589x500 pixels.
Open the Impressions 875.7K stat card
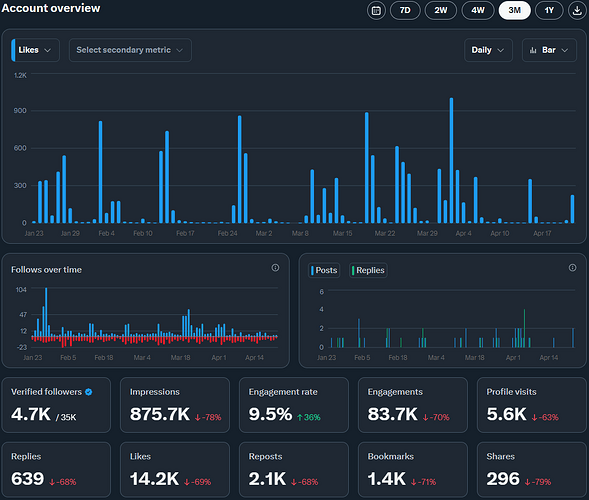pyautogui.click(x=175, y=405)
